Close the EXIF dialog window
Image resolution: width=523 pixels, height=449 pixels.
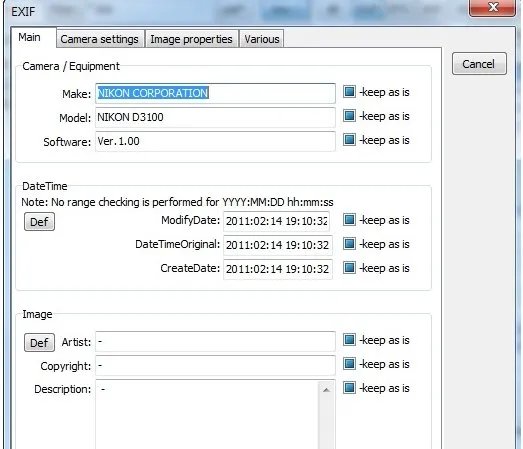tap(493, 7)
